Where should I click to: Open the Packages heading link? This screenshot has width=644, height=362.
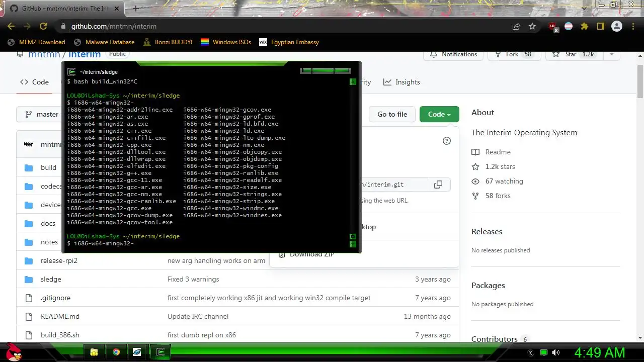pos(488,286)
